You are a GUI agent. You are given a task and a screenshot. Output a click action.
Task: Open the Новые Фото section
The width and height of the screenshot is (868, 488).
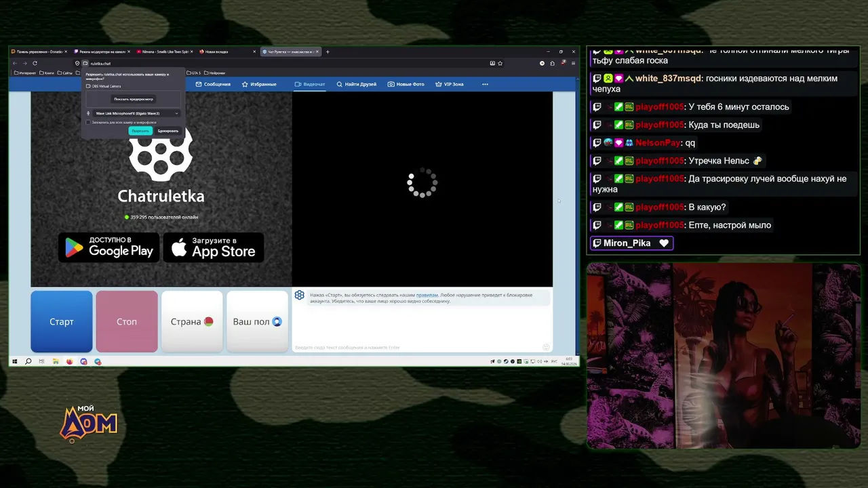click(406, 84)
